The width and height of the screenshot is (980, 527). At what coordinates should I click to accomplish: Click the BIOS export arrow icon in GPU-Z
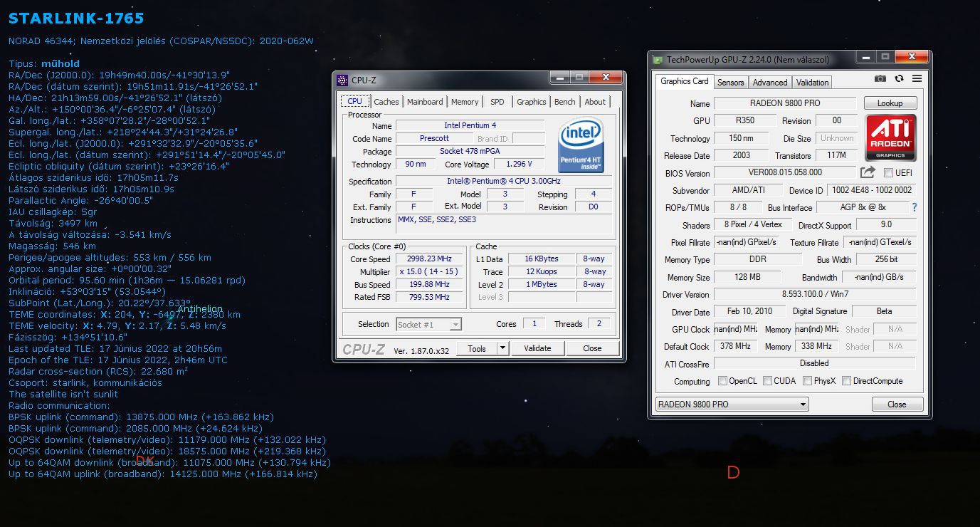click(868, 172)
